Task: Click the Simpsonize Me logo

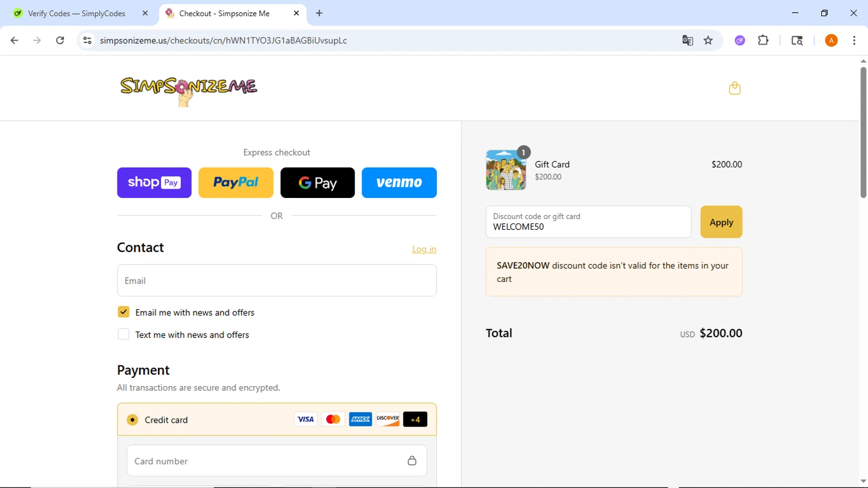Action: (189, 91)
